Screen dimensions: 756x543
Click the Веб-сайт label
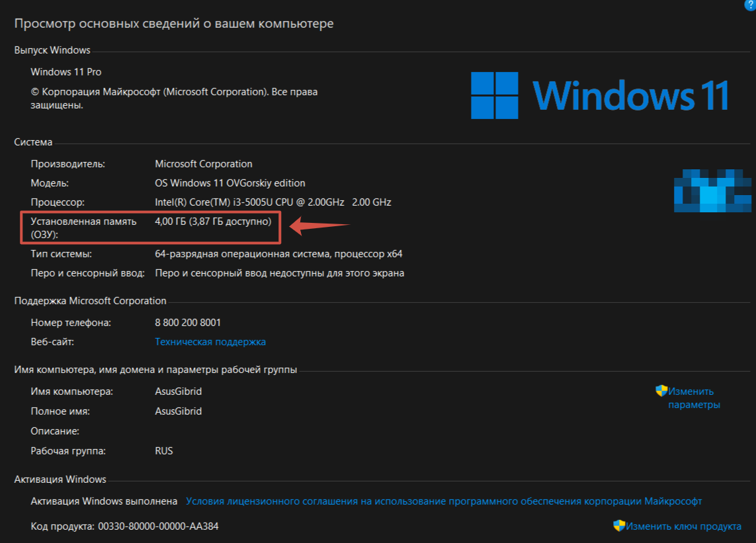tap(52, 342)
